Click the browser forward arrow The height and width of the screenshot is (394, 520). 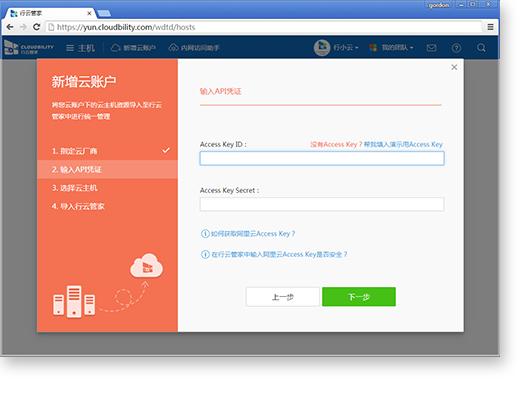tap(23, 27)
